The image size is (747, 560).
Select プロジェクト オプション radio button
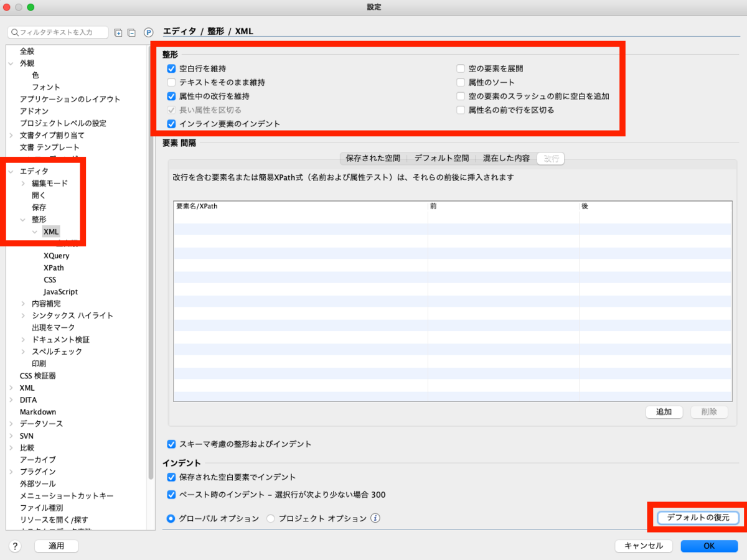tap(271, 518)
